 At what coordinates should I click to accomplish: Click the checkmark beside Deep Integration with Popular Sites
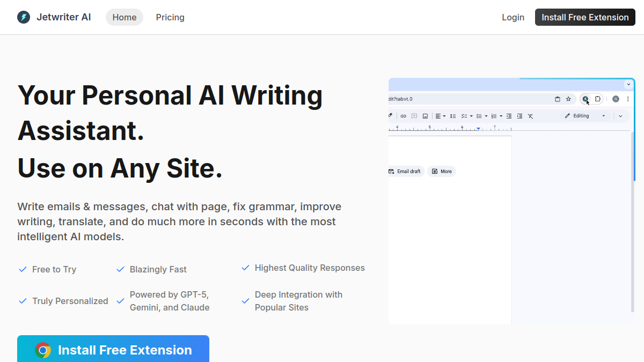tap(245, 301)
